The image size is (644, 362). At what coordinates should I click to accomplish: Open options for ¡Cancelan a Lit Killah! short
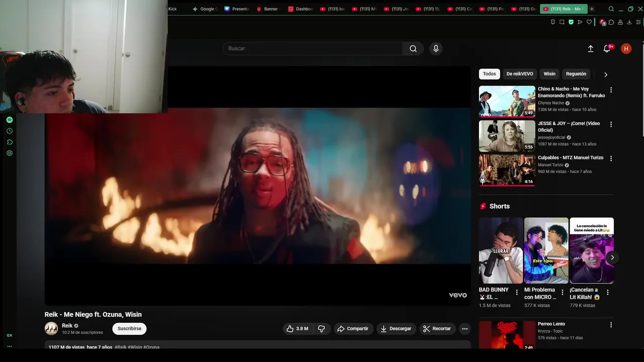pos(607,293)
